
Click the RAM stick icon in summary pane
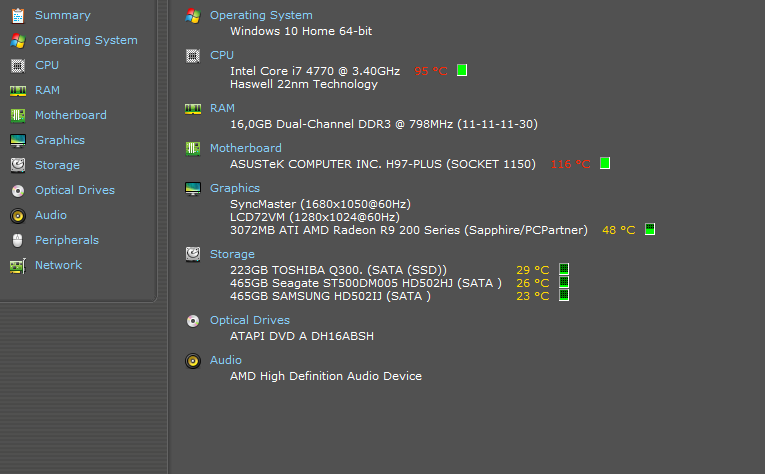tap(193, 108)
